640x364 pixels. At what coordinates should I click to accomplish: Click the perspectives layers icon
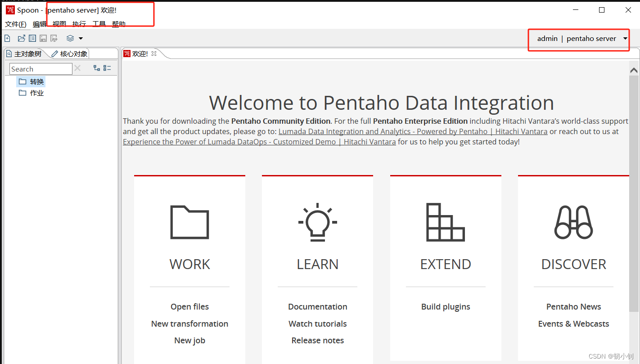pos(70,38)
